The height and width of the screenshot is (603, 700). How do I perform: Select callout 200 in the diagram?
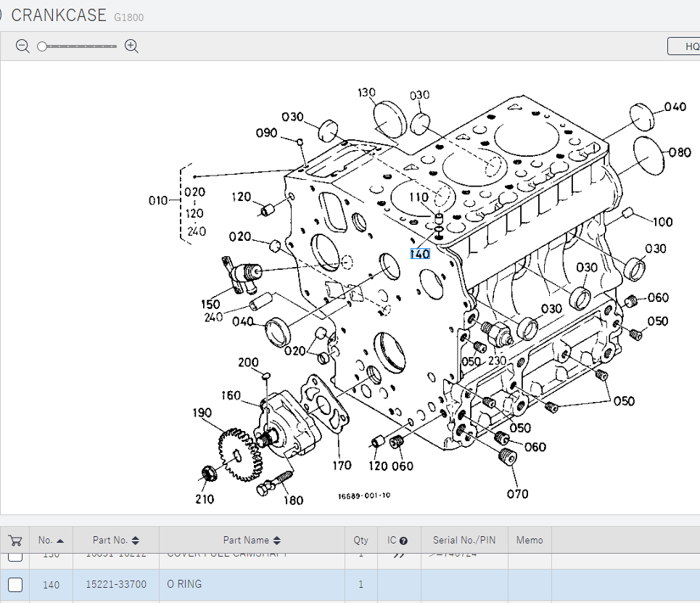248,362
